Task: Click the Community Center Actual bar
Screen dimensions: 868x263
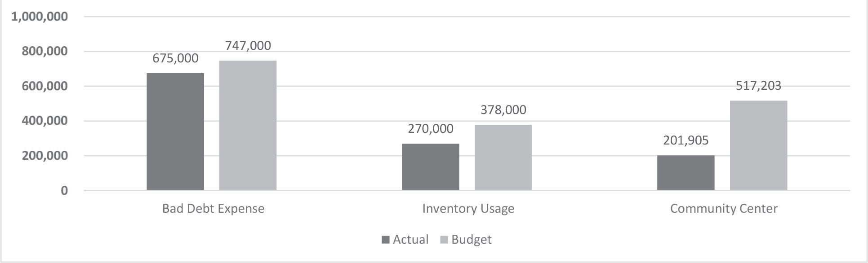Action: click(x=686, y=173)
